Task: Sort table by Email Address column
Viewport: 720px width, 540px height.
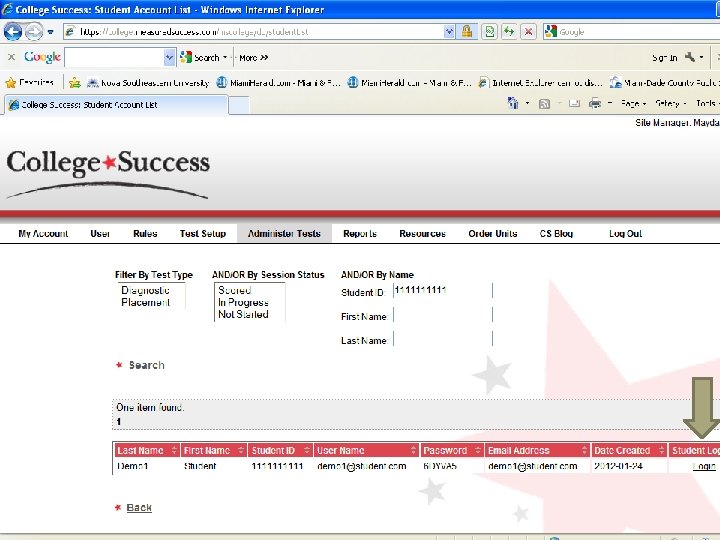Action: coord(537,450)
